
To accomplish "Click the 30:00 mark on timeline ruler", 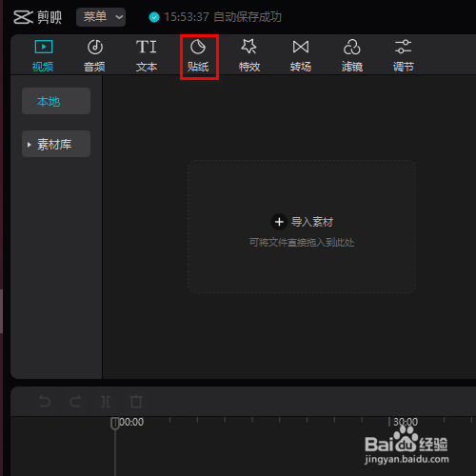I will (406, 422).
